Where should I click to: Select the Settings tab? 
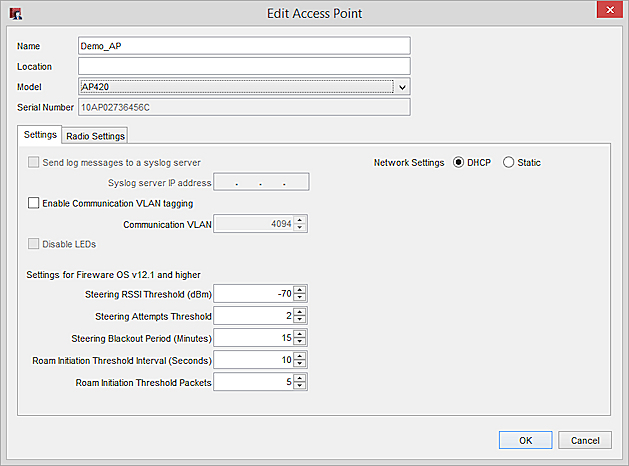40,134
